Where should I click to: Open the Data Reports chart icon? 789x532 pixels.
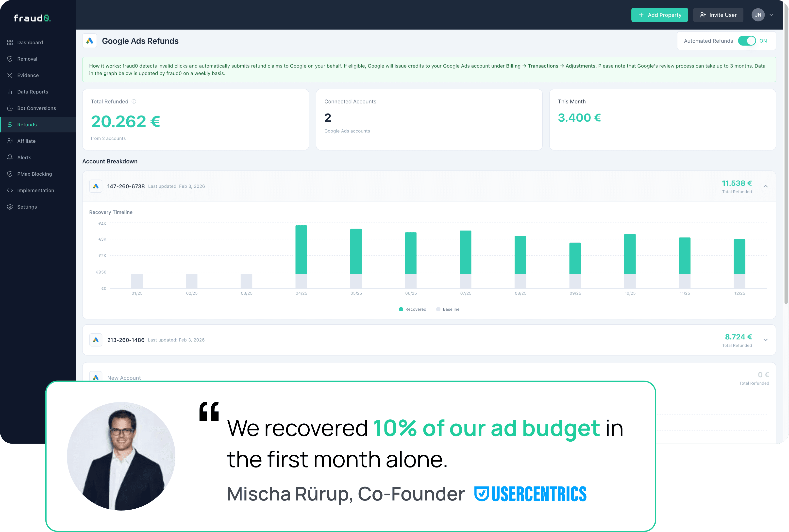tap(10, 92)
